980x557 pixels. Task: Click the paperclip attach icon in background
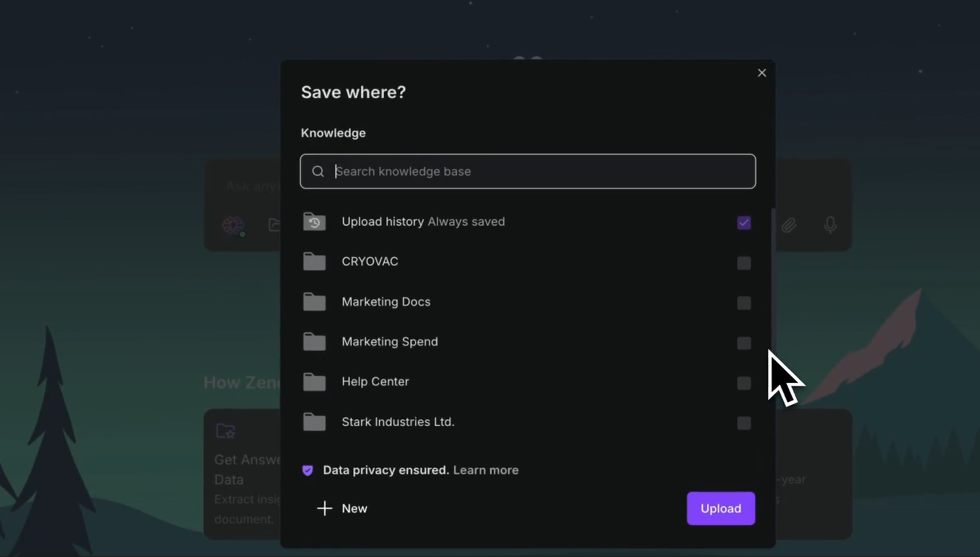click(x=789, y=225)
